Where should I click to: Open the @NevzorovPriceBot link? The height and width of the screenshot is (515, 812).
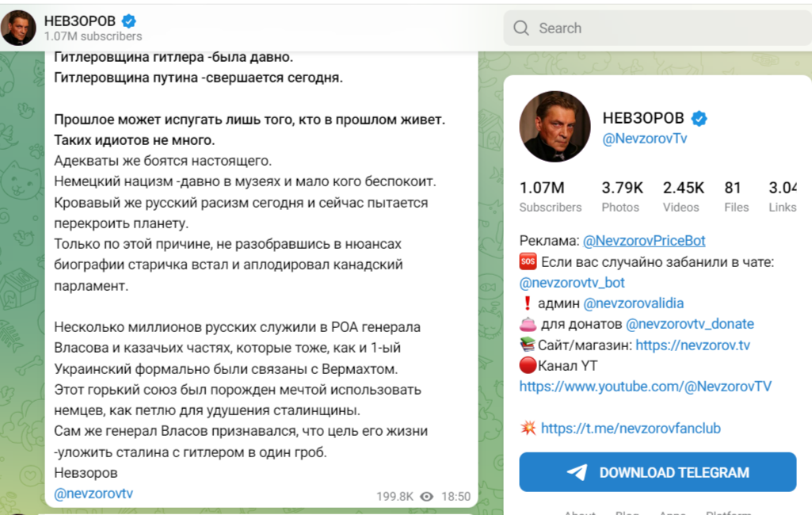(644, 241)
